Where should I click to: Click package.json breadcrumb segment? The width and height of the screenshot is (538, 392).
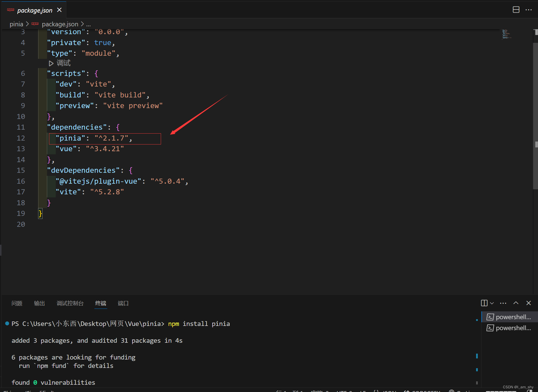[x=60, y=24]
